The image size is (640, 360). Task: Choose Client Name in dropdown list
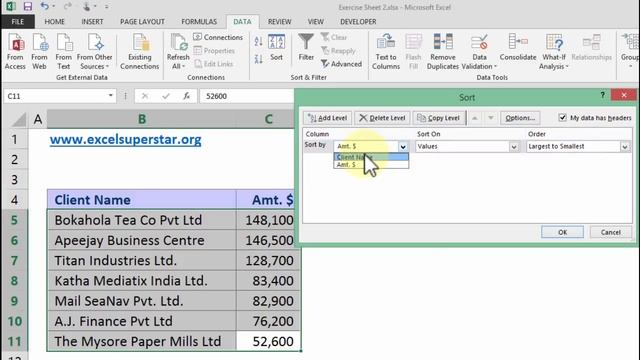[371, 157]
